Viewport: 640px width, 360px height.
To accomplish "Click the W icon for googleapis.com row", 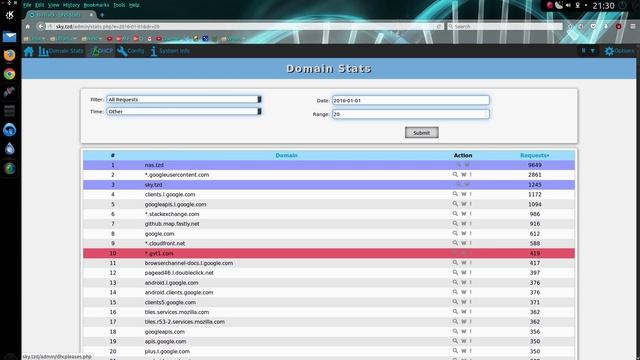I will 464,331.
